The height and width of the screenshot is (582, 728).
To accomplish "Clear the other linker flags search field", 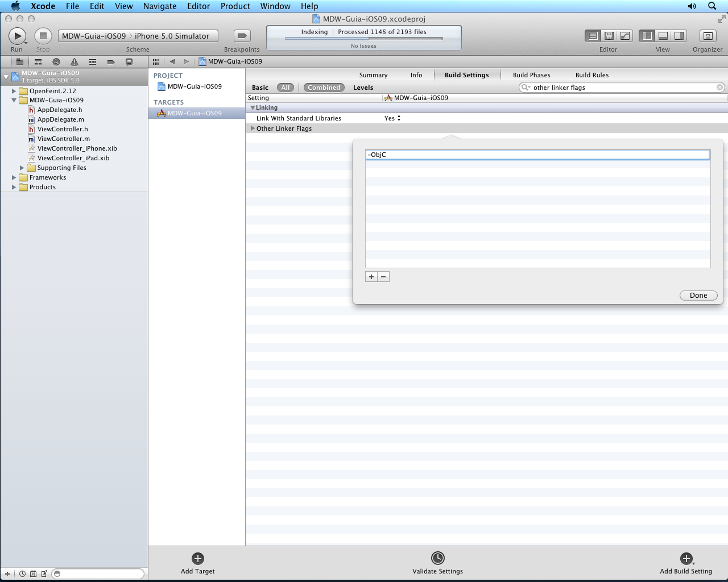I will pyautogui.click(x=719, y=88).
